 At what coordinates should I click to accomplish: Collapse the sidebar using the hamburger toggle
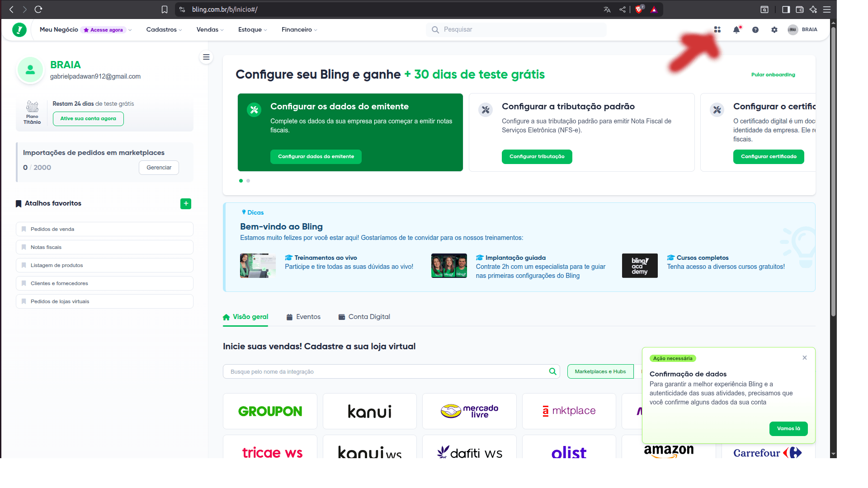(206, 57)
